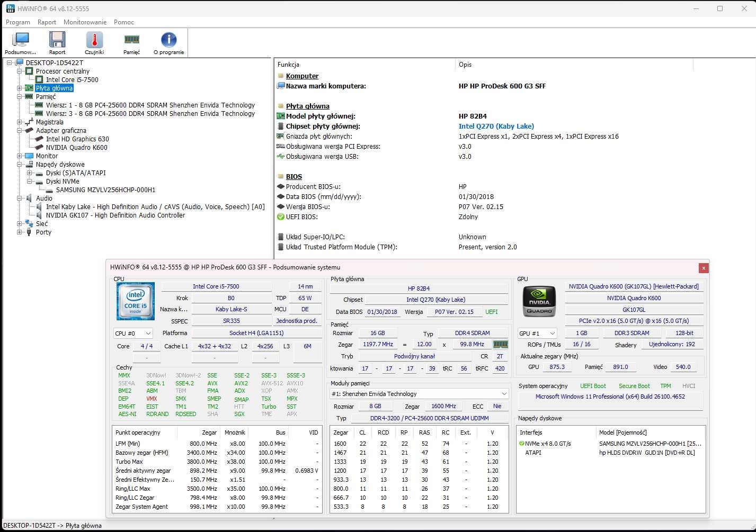The image size is (756, 532).
Task: Open the Monitorowanie menu
Action: [85, 22]
